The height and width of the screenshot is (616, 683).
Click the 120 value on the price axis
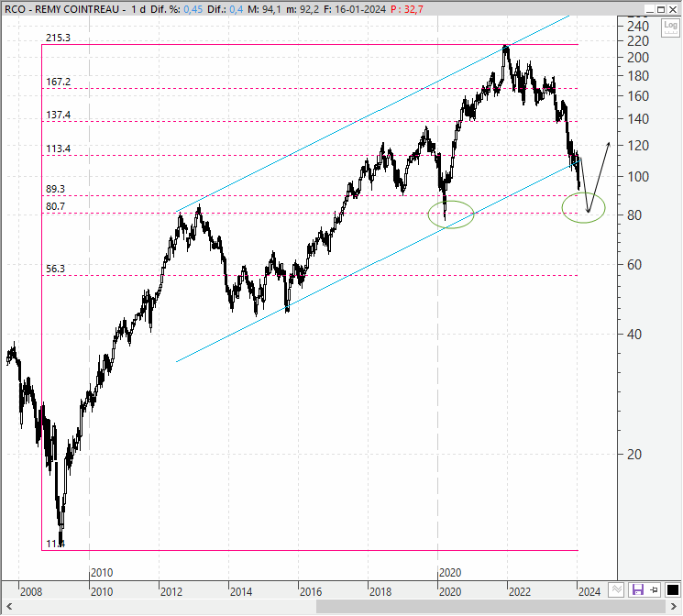click(x=638, y=146)
